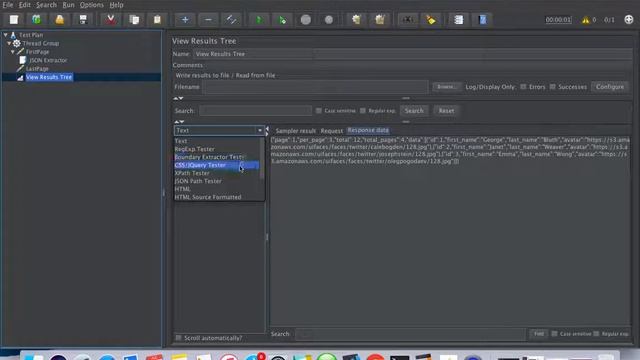Toggle Case sensitive in response search
Image resolution: width=640 pixels, height=360 pixels.
pyautogui.click(x=554, y=333)
